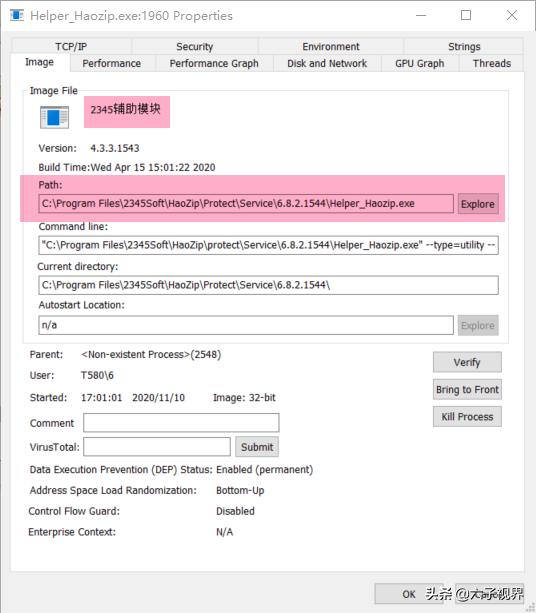
Task: Click the image file program icon
Action: tap(54, 117)
